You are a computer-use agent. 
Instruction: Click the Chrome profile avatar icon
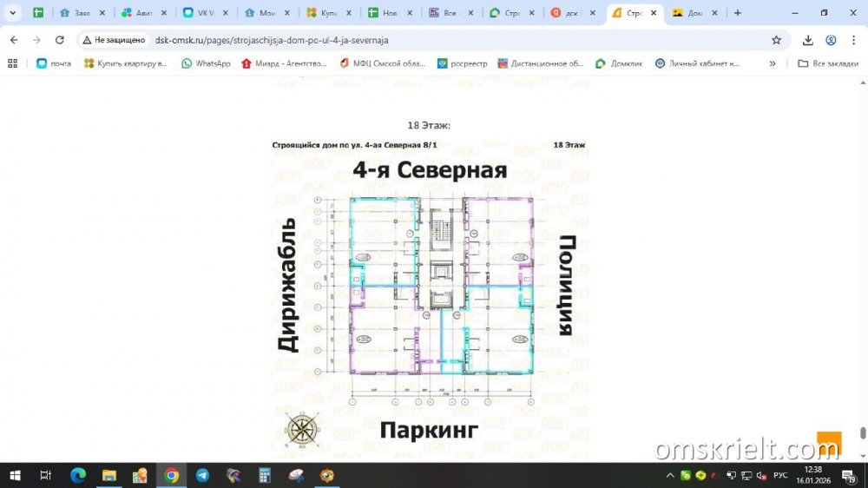point(831,40)
